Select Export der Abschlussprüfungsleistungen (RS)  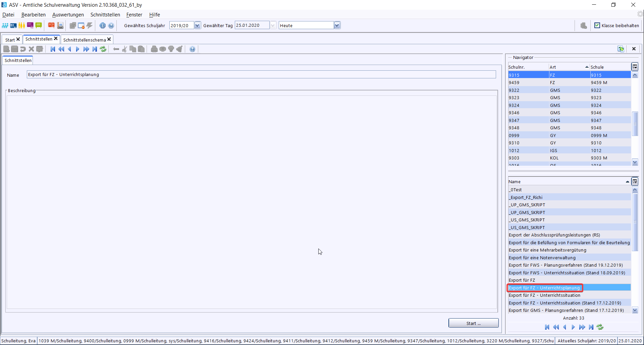pyautogui.click(x=569, y=235)
